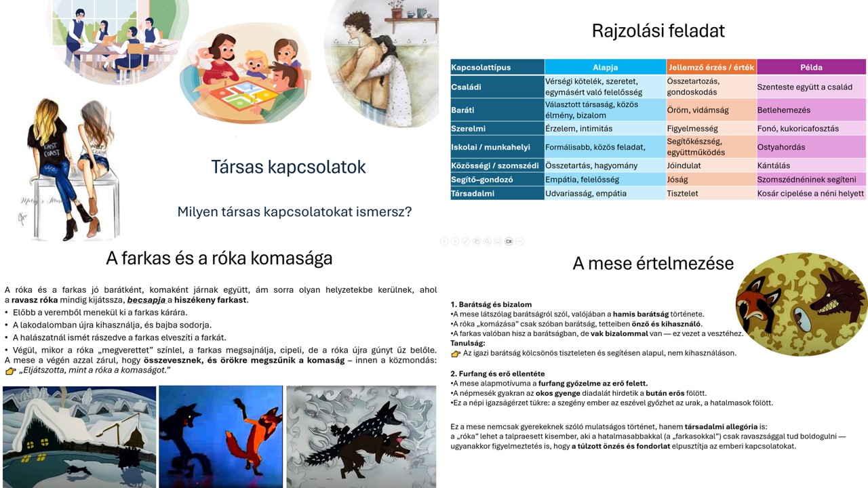Select the purple "Példa" header cell
Viewport: 868px width, 488px height.
tap(811, 67)
